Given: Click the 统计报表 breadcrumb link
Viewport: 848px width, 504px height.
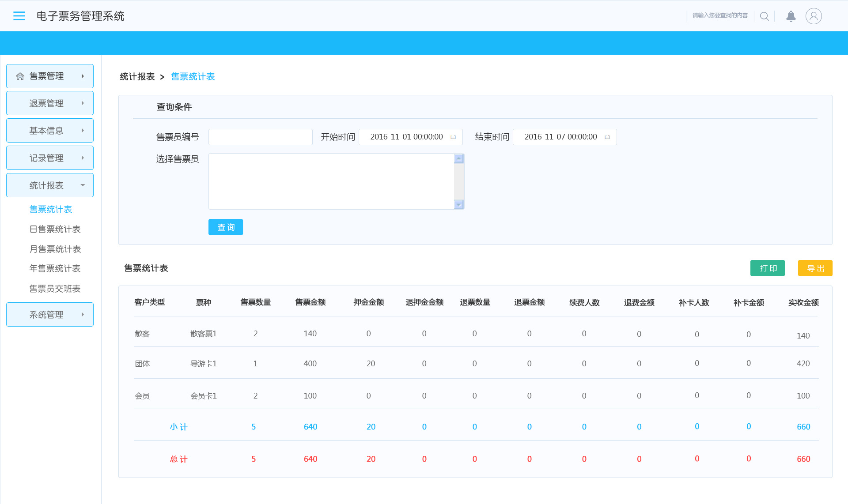Looking at the screenshot, I should [137, 76].
